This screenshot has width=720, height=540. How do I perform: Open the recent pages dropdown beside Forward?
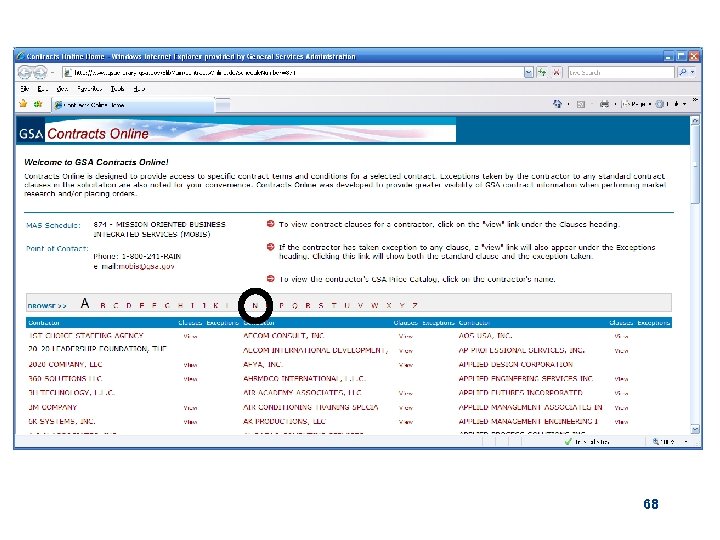pyautogui.click(x=52, y=73)
